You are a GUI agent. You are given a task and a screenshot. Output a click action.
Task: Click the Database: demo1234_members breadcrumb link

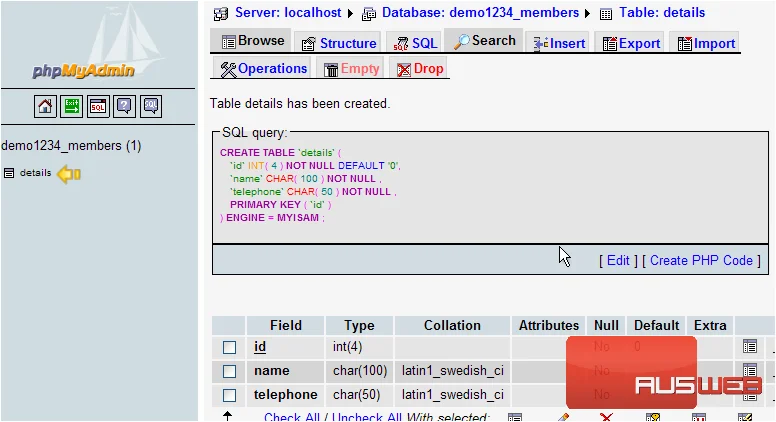tap(481, 13)
